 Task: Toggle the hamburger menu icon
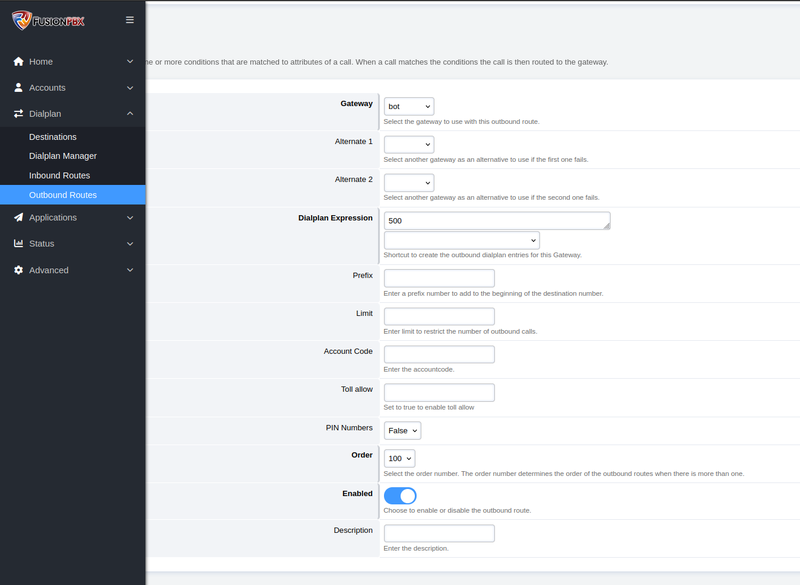click(x=130, y=20)
